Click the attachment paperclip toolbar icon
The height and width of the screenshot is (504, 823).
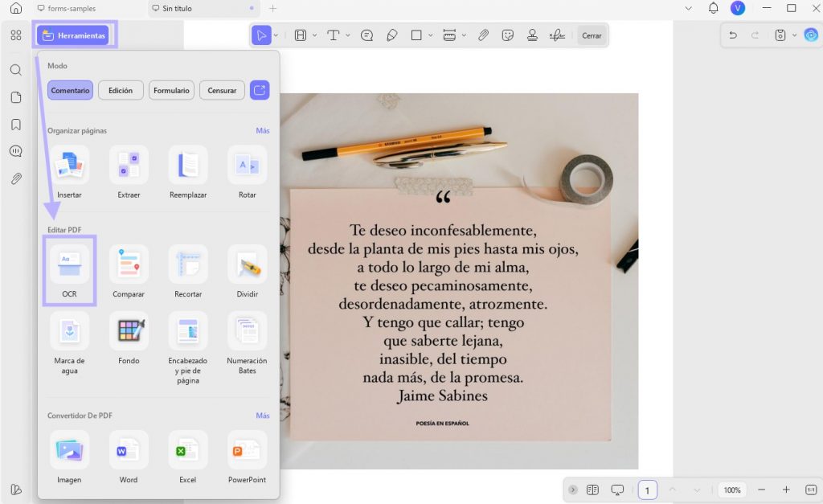pyautogui.click(x=483, y=35)
